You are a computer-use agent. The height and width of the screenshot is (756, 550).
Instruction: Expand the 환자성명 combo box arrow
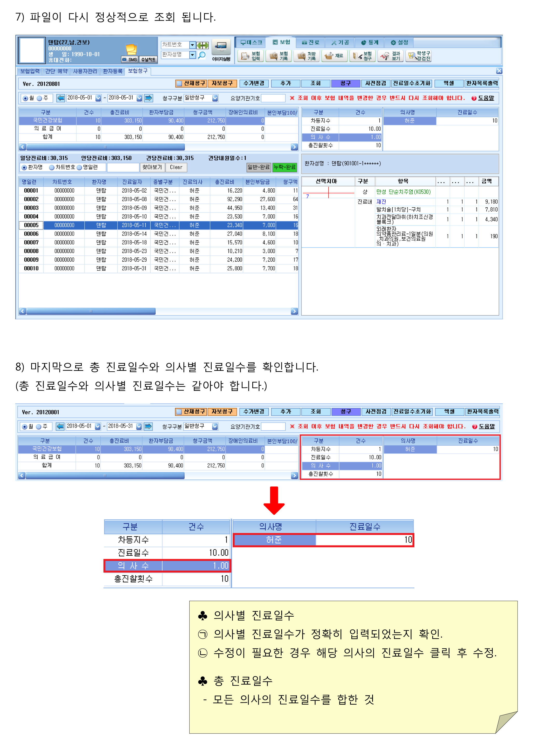click(x=192, y=55)
